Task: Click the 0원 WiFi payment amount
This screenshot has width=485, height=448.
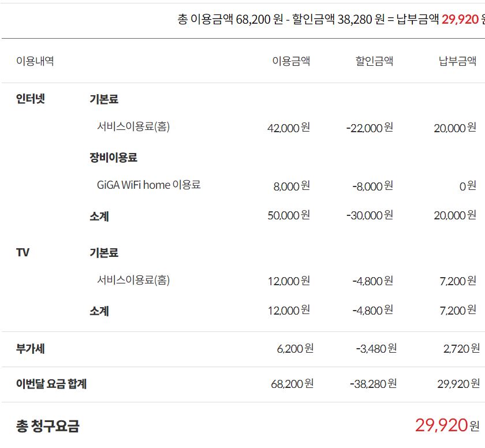Action: click(468, 186)
